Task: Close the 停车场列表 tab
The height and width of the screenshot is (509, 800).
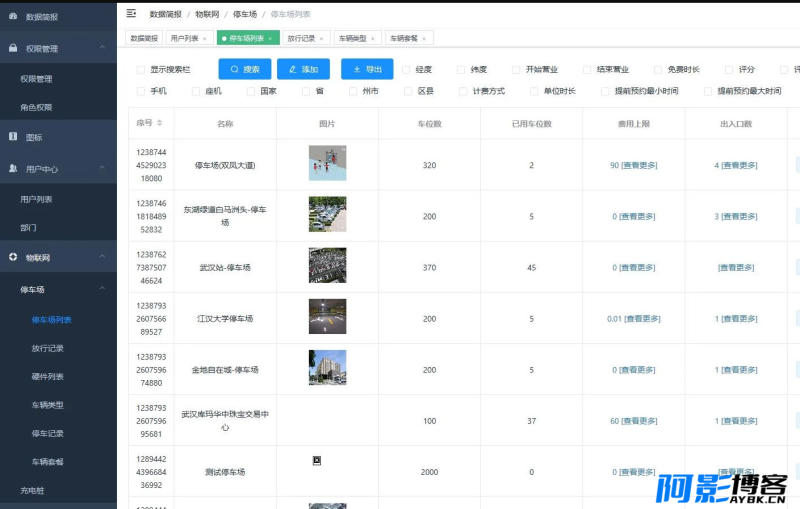Action: tap(270, 39)
